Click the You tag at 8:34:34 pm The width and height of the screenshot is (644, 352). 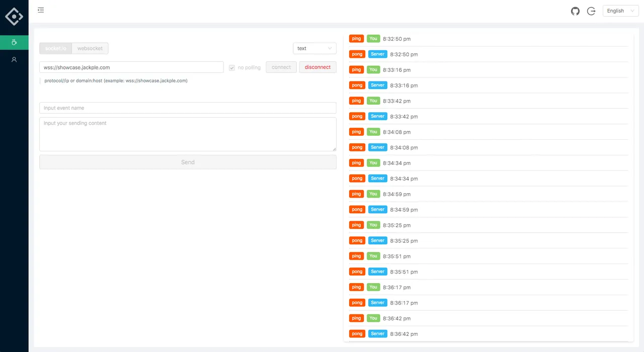click(373, 163)
